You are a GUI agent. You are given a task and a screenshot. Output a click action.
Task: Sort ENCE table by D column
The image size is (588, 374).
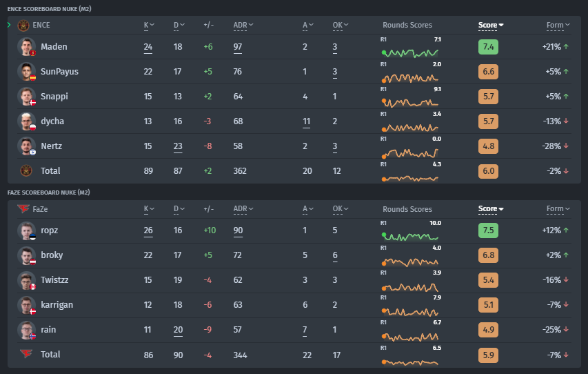pyautogui.click(x=179, y=25)
